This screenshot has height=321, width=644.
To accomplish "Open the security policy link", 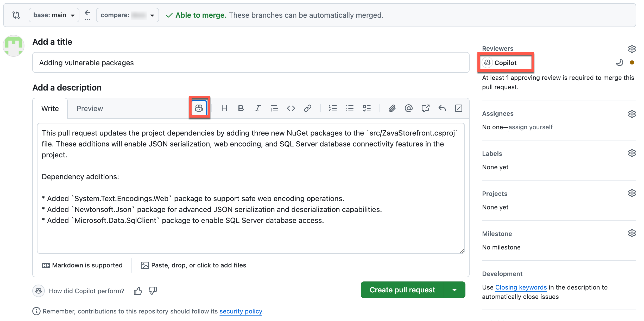I will coord(241,311).
